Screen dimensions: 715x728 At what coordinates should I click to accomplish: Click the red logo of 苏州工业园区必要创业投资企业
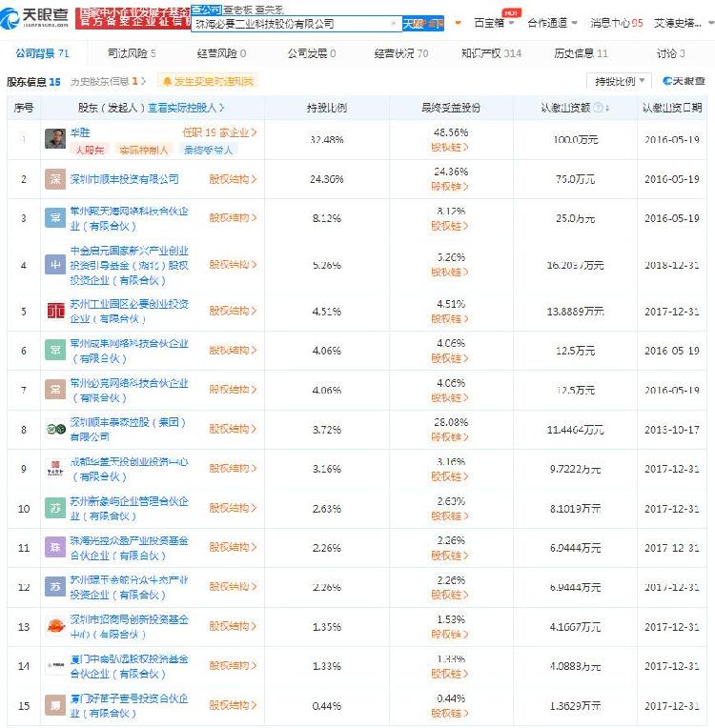(x=56, y=311)
